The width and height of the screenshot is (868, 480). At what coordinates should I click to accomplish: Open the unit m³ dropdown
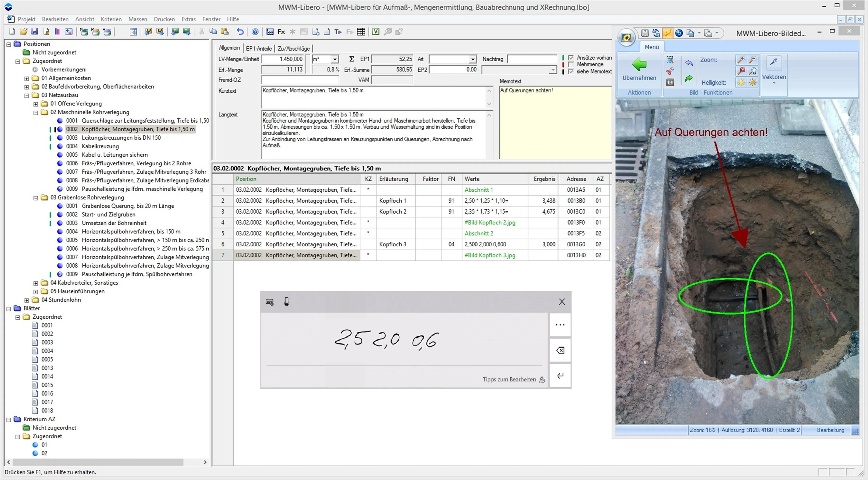click(x=335, y=59)
